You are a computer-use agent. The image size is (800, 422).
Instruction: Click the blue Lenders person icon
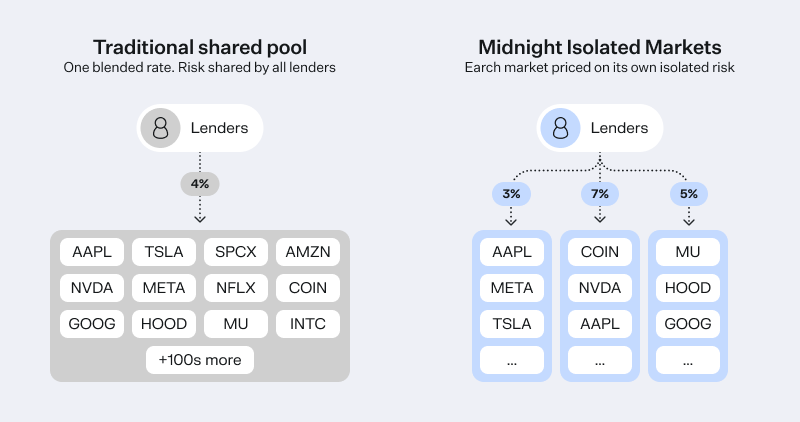coord(560,128)
